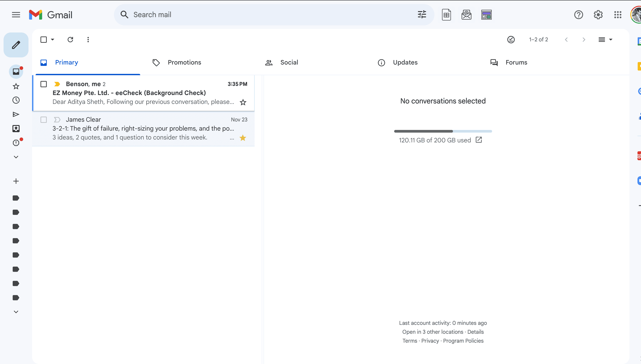Select the Sent folder icon
The image size is (641, 364).
pyautogui.click(x=16, y=114)
